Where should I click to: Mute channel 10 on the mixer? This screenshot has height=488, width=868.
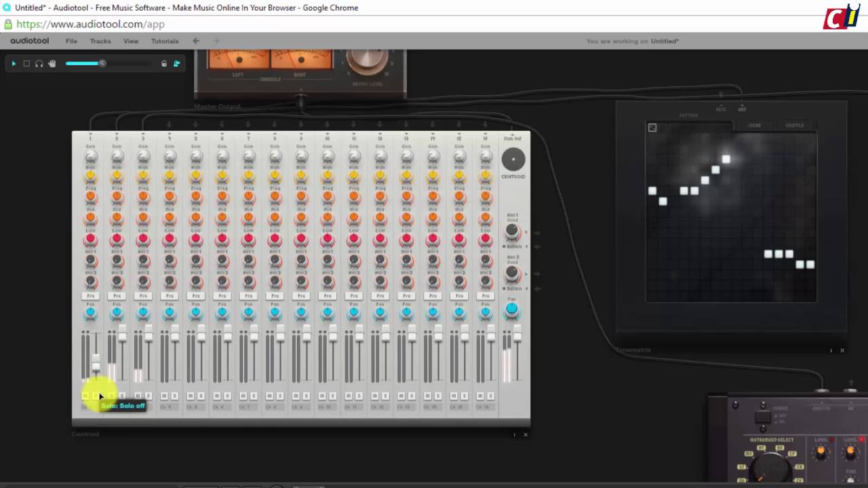(322, 396)
